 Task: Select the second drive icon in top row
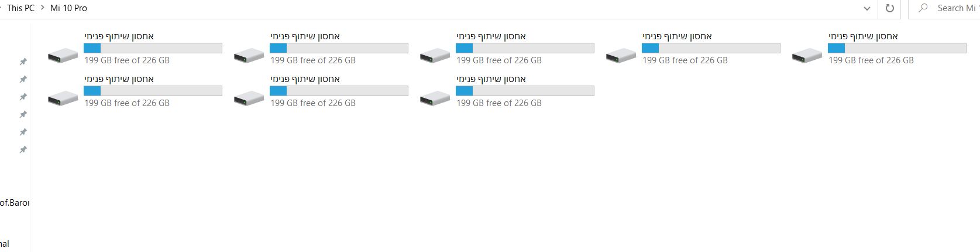pos(249,56)
